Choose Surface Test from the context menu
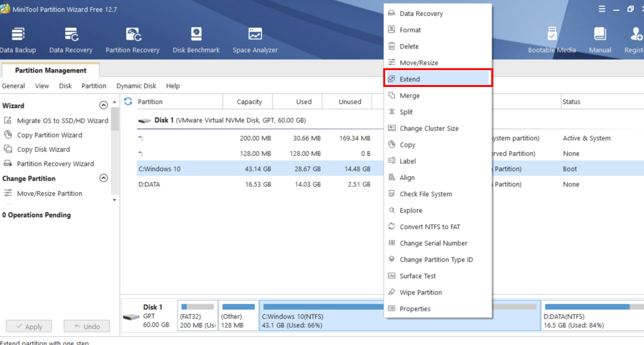This screenshot has width=644, height=345. coord(418,276)
